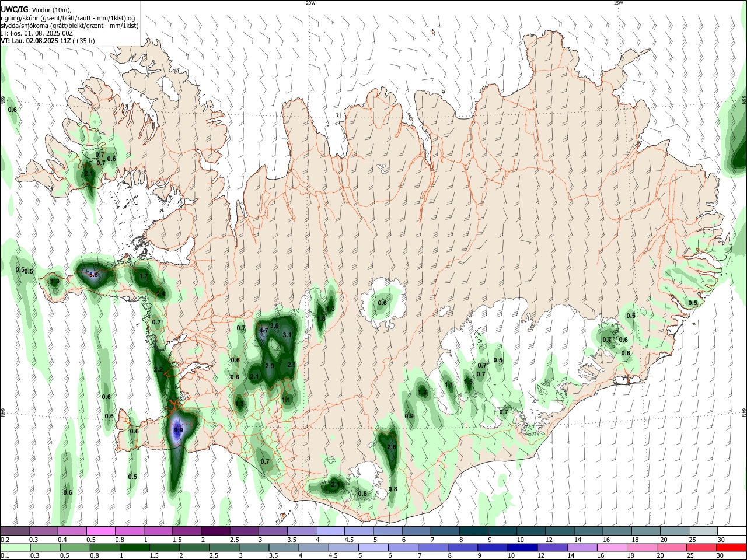This screenshot has height=560, width=747.
Task: Select the bright pink swatch in the upper legend
Action: 101,531
